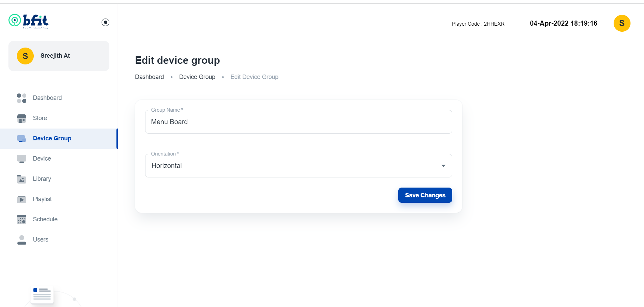Image resolution: width=644 pixels, height=307 pixels.
Task: Click the Store shop icon
Action: click(x=22, y=118)
